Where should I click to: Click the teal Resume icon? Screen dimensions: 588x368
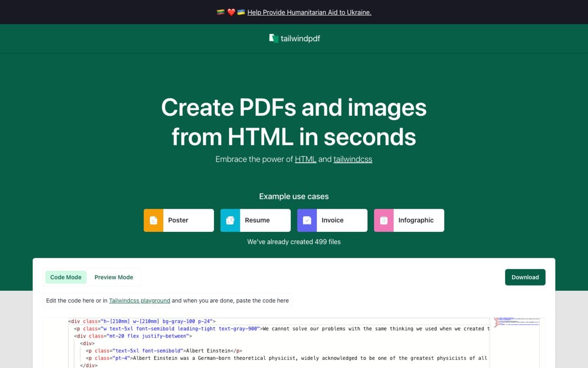[x=230, y=220]
